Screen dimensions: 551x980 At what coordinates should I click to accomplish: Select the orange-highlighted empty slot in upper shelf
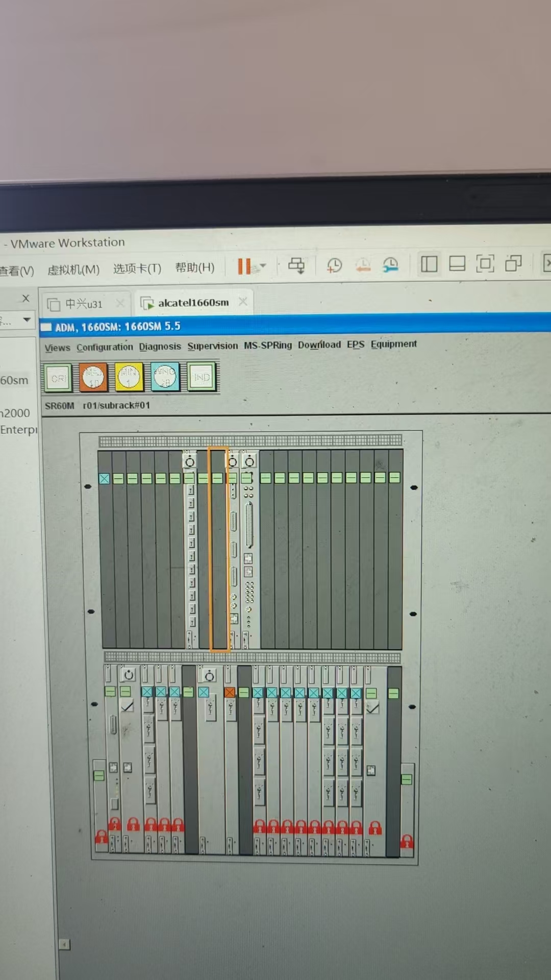(219, 549)
